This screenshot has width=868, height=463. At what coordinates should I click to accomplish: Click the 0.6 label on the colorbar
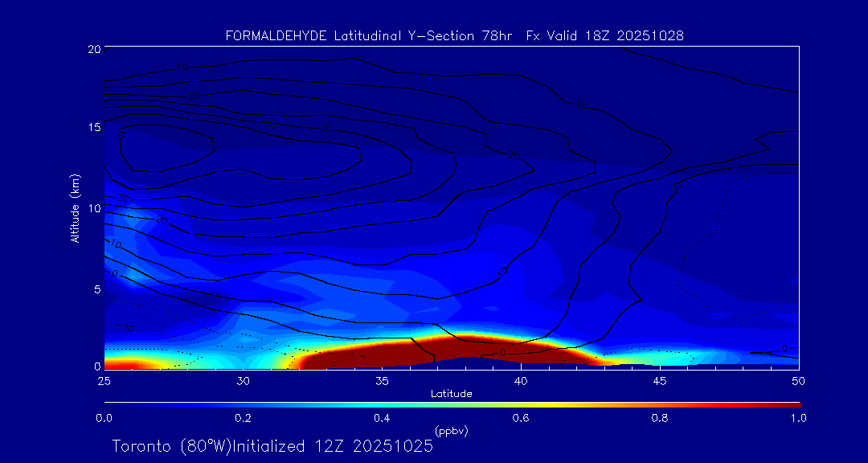click(521, 418)
